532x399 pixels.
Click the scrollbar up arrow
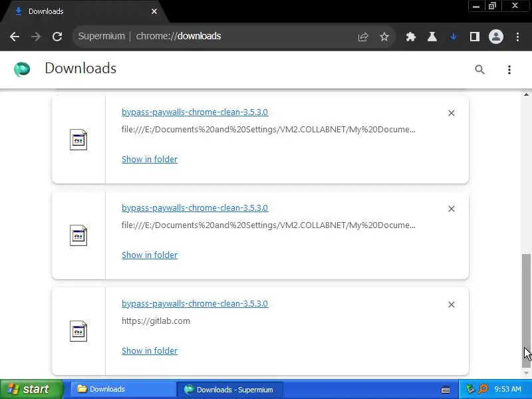point(526,94)
